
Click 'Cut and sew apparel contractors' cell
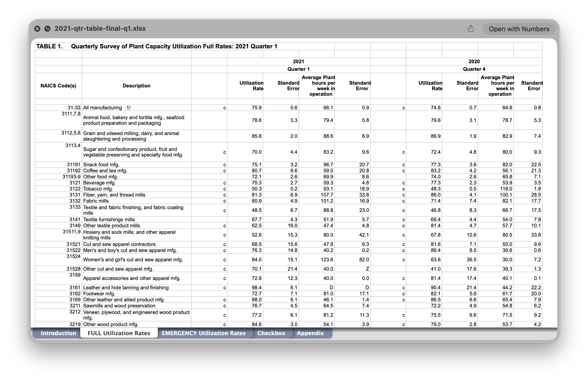(136, 244)
